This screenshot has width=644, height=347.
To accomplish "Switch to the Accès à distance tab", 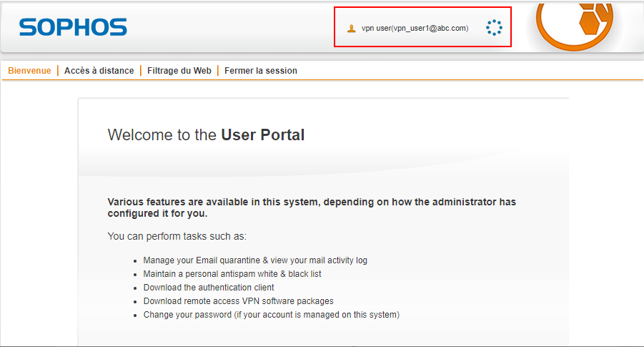I will (x=99, y=71).
